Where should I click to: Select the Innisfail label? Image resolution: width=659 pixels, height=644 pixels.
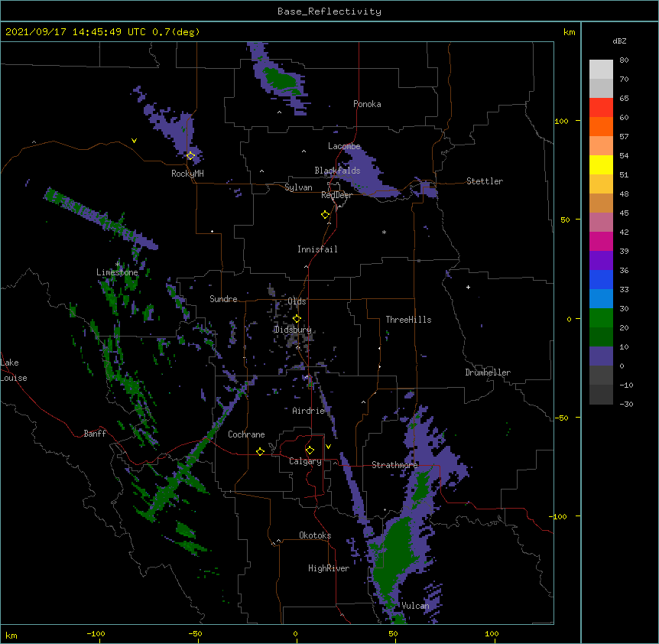coord(317,249)
